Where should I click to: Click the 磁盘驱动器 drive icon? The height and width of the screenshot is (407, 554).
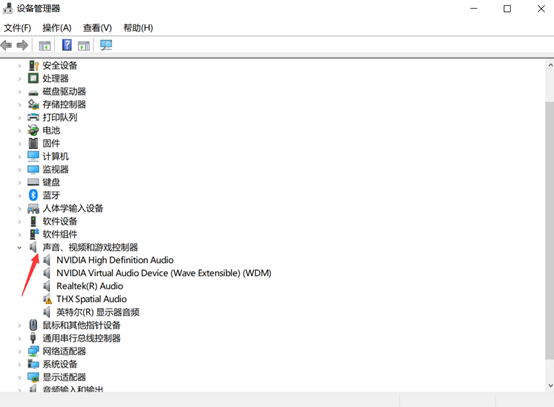pos(33,93)
